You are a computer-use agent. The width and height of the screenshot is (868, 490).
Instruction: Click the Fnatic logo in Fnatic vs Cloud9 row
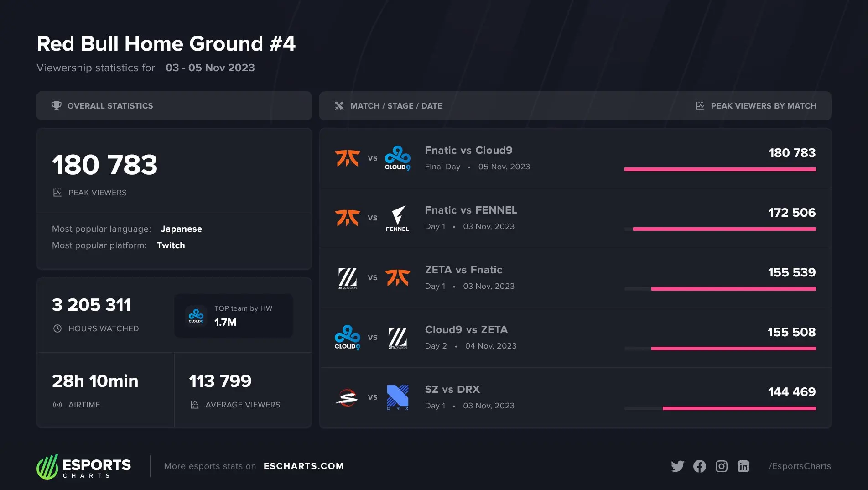348,158
